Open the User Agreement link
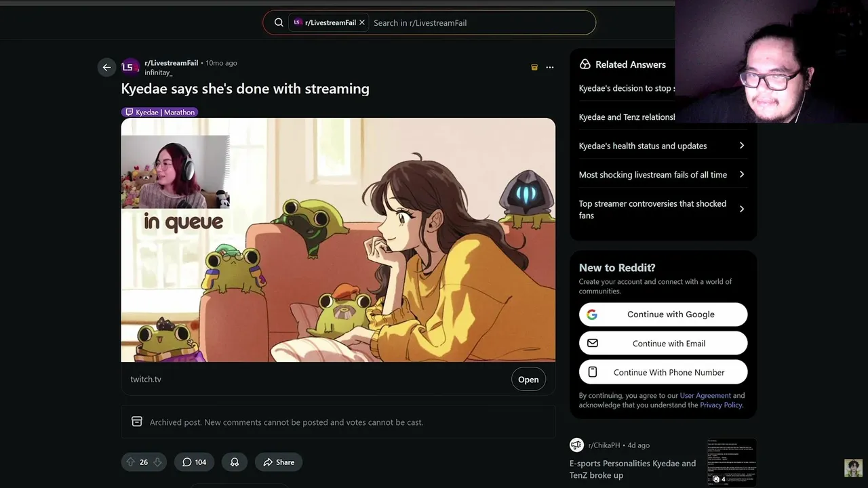868x488 pixels. [705, 396]
